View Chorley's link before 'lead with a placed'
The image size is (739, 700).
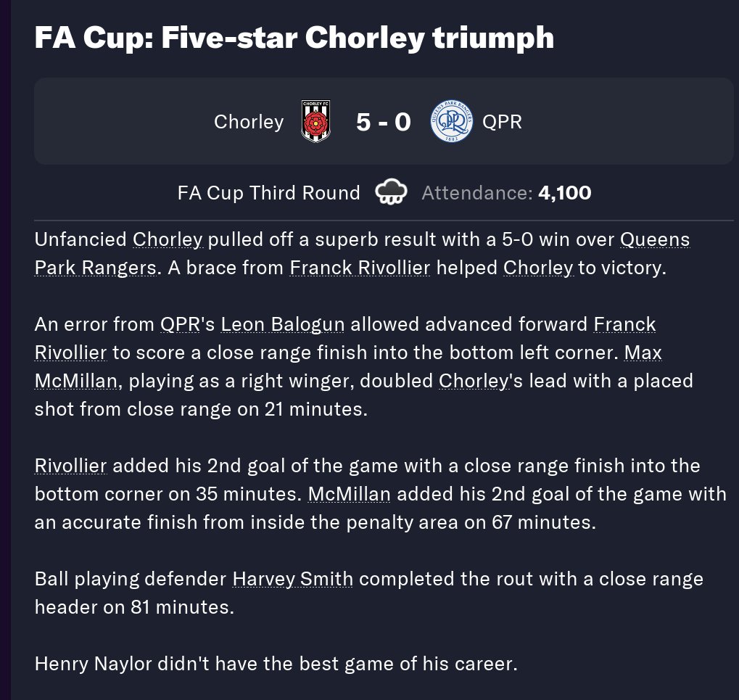click(x=474, y=381)
